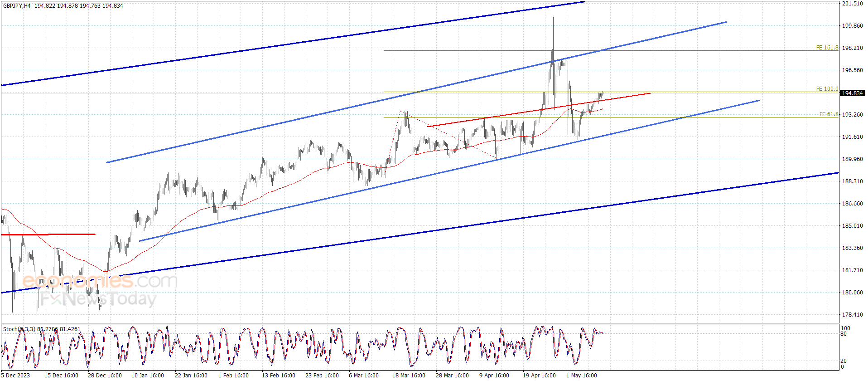The height and width of the screenshot is (381, 868).
Task: Click the FE 61.8 Fibonacci level label
Action: click(x=829, y=114)
